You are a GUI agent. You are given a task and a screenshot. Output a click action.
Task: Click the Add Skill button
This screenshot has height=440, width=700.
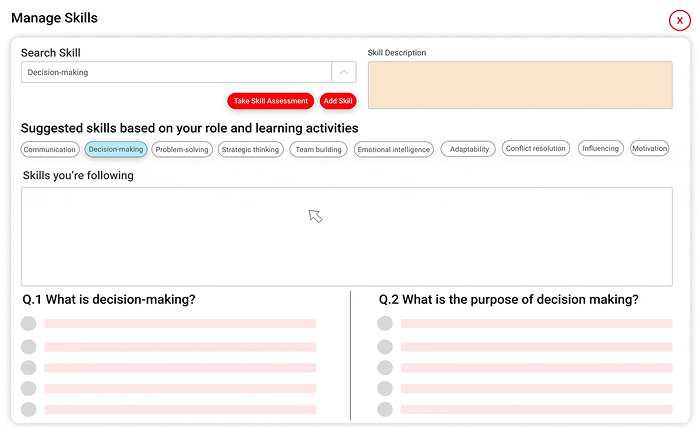[x=338, y=101]
